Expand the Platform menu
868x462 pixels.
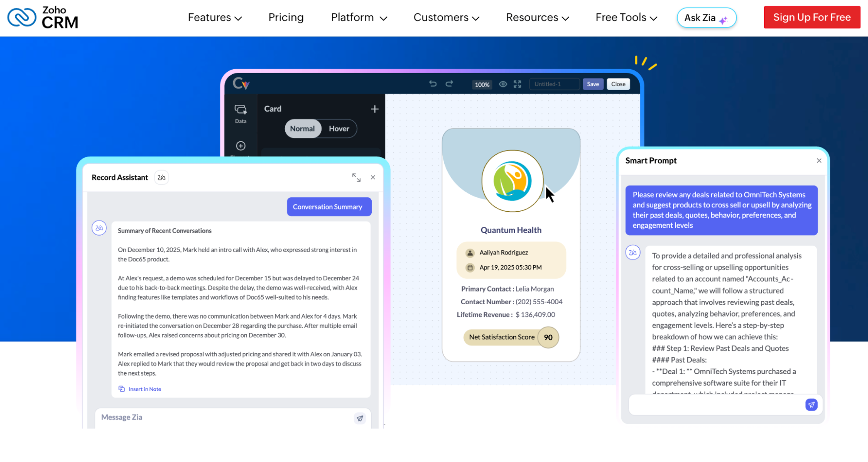pos(359,17)
